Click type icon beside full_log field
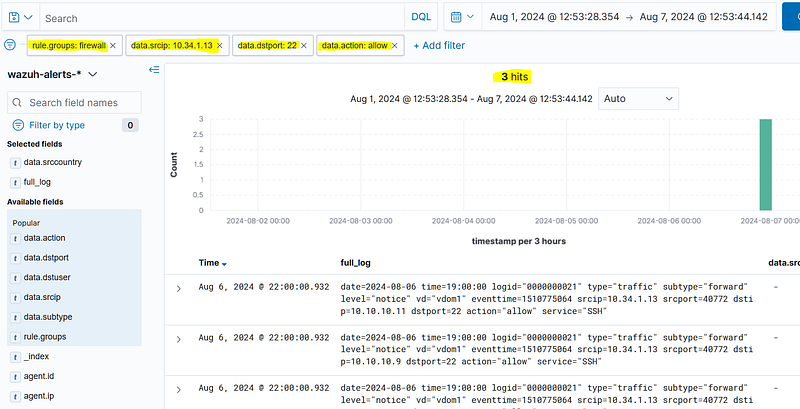The height and width of the screenshot is (409, 800). 15,182
